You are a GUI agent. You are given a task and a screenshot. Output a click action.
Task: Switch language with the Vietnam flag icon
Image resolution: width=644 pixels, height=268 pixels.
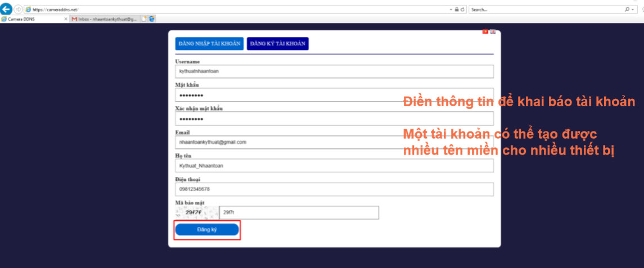pos(485,32)
